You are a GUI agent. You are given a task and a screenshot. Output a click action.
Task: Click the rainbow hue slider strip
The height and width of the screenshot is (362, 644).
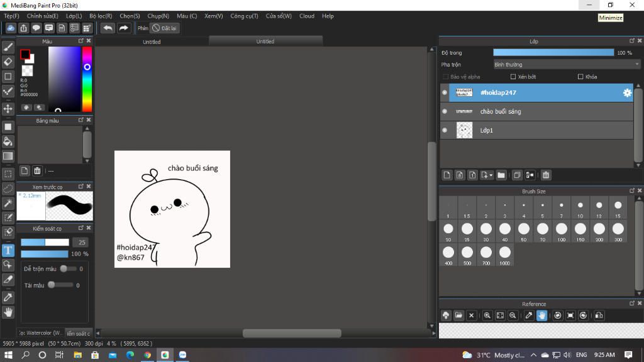87,79
